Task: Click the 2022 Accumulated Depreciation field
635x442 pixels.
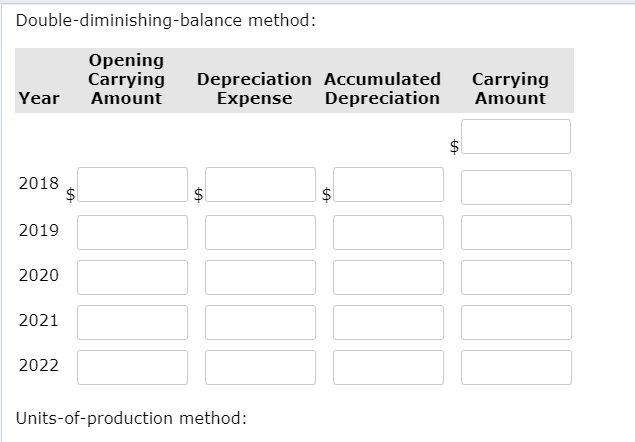Action: [x=388, y=367]
